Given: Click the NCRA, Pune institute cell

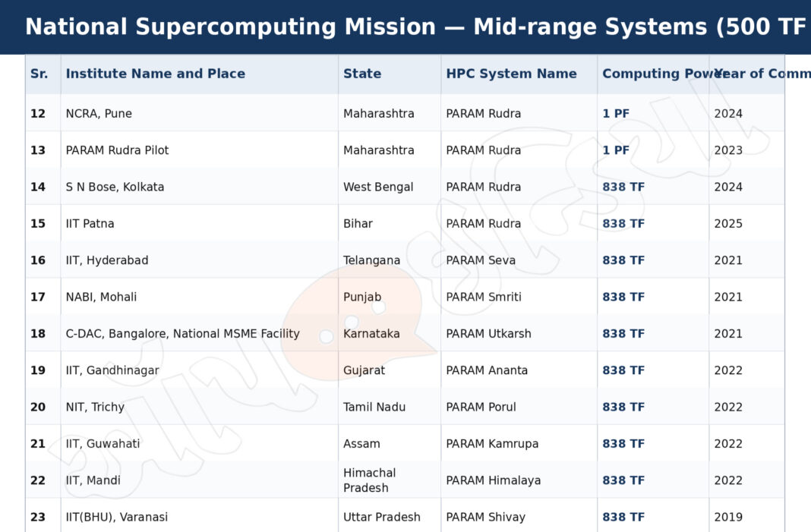Looking at the screenshot, I should pyautogui.click(x=99, y=114).
